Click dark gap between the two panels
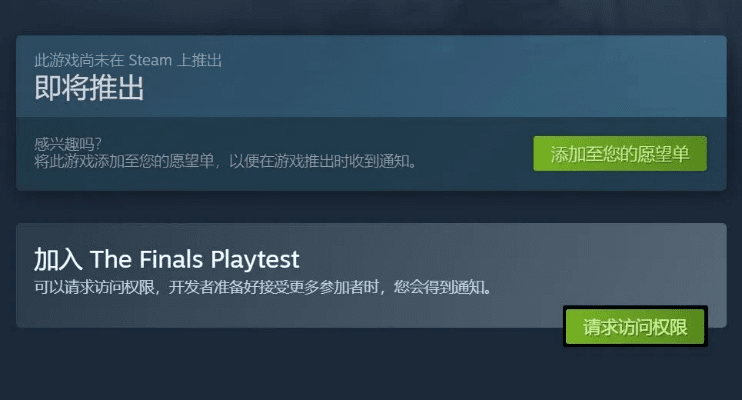 [371, 207]
